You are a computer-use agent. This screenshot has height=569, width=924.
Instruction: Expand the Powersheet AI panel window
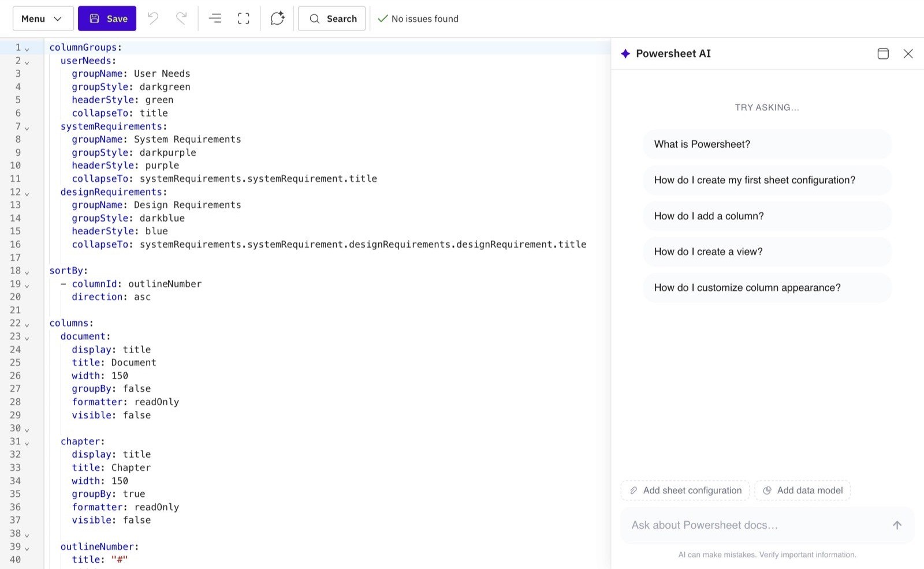883,54
